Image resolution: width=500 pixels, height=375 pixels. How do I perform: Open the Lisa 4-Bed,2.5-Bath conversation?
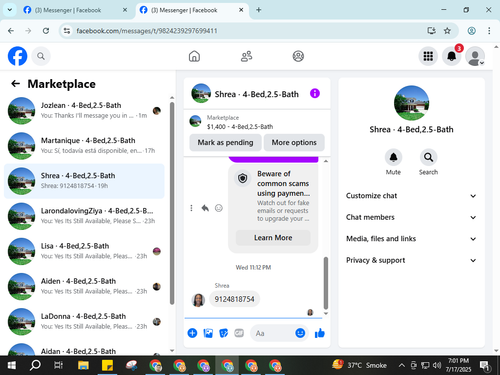pos(84,251)
